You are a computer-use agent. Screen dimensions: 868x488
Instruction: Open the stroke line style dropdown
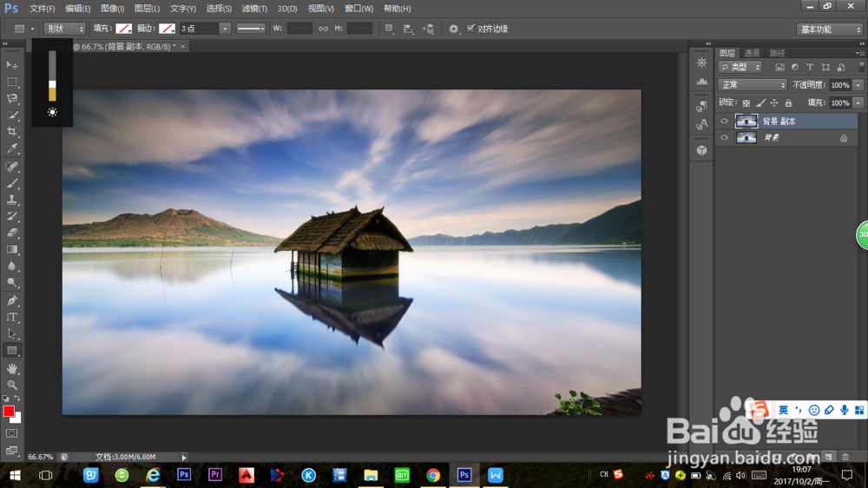(x=251, y=29)
